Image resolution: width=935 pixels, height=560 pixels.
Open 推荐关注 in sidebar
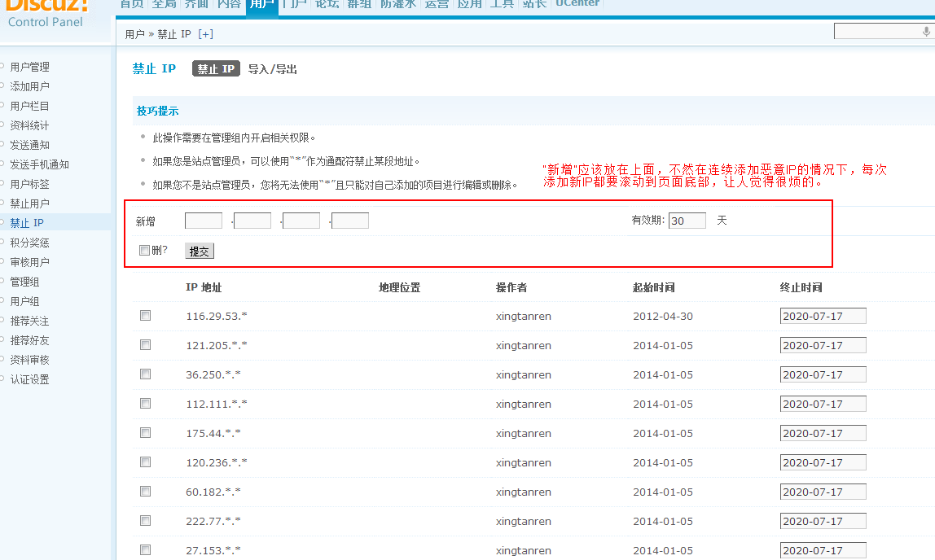coord(30,322)
